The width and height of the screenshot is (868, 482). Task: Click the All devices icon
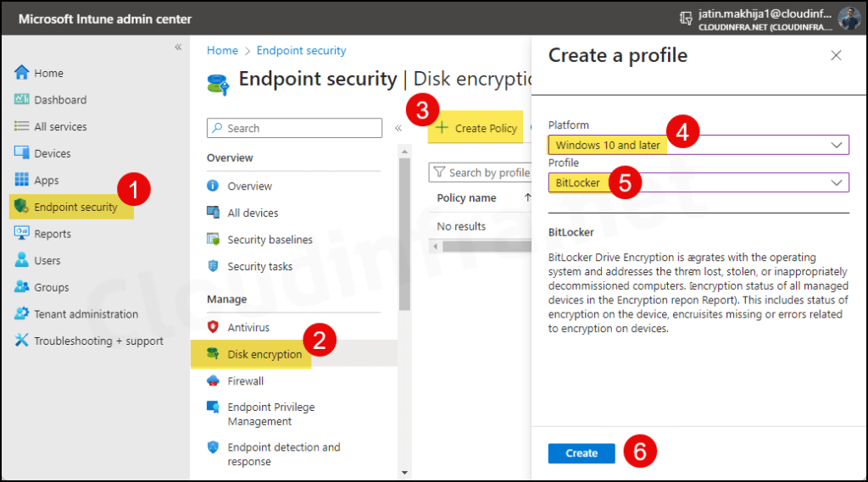213,212
